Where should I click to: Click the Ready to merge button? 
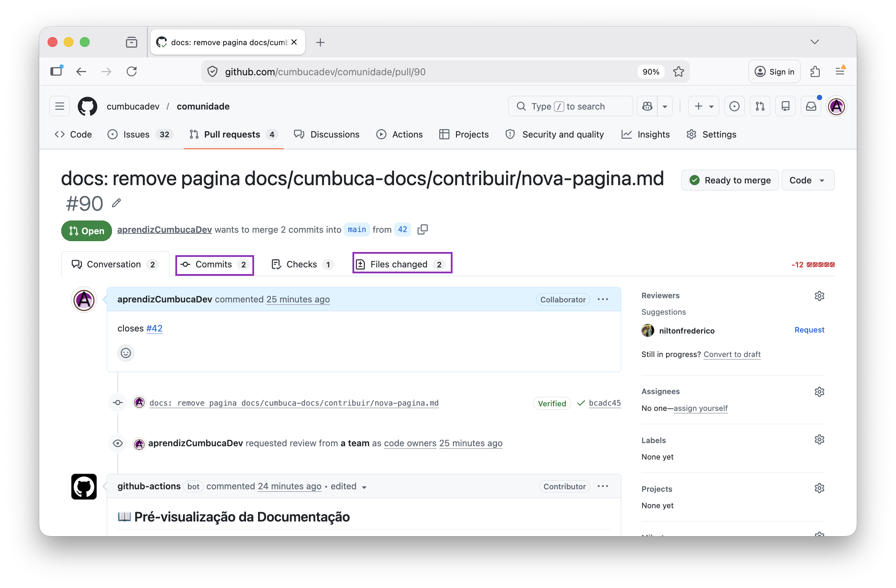[730, 180]
